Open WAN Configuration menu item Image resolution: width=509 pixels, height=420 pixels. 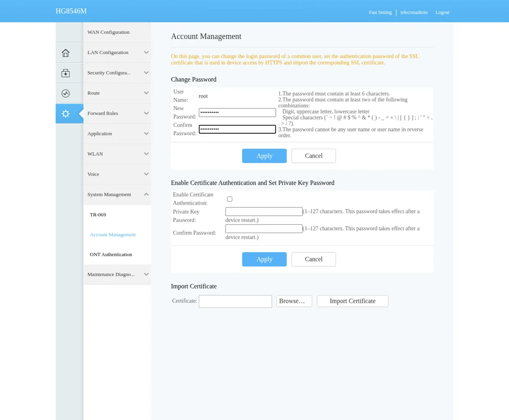point(117,32)
